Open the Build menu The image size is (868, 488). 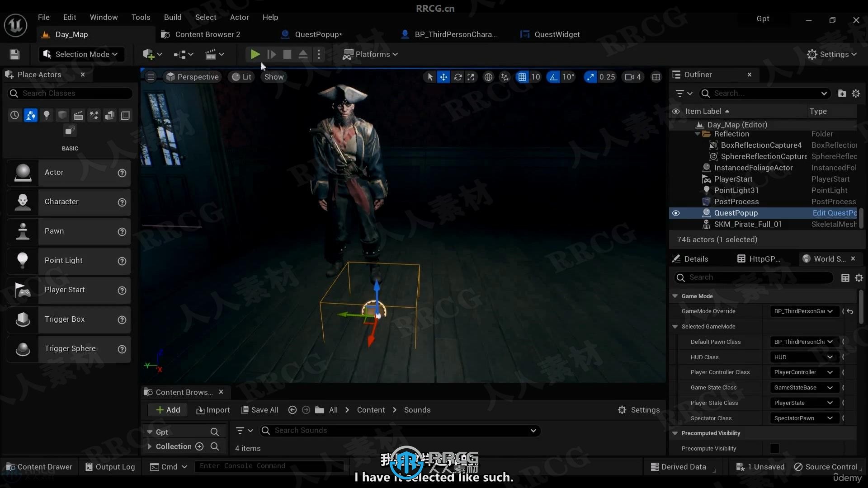coord(173,17)
